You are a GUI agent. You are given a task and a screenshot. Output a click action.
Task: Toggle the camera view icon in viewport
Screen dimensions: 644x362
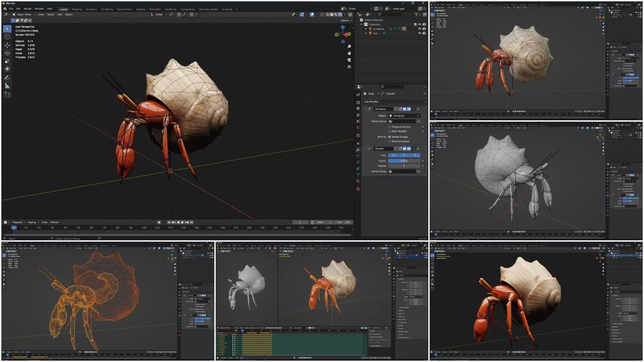point(349,60)
